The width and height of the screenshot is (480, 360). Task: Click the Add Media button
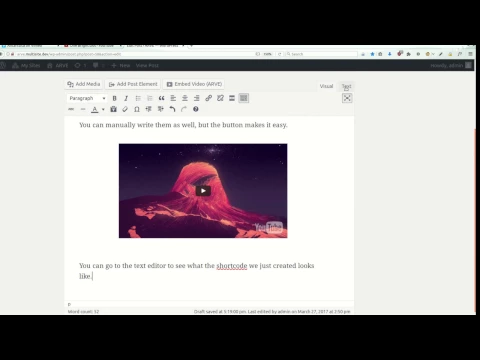coord(84,84)
